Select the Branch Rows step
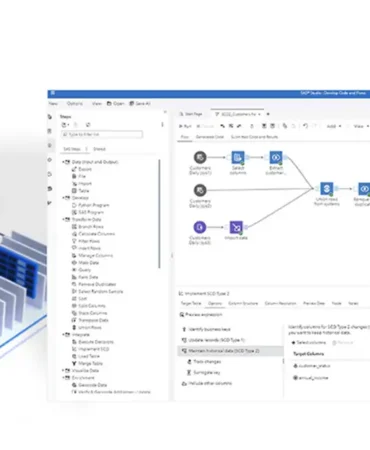 pos(88,227)
